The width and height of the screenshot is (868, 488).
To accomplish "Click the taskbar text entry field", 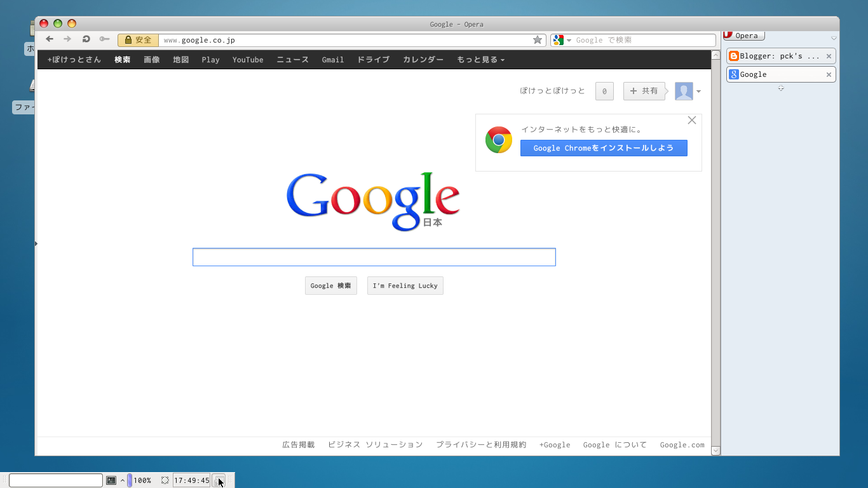I will tap(56, 480).
